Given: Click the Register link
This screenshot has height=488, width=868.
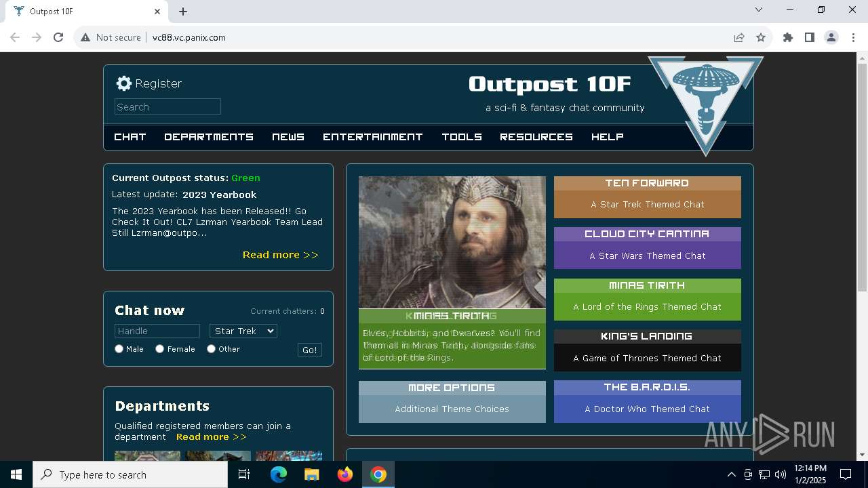Looking at the screenshot, I should pos(158,83).
